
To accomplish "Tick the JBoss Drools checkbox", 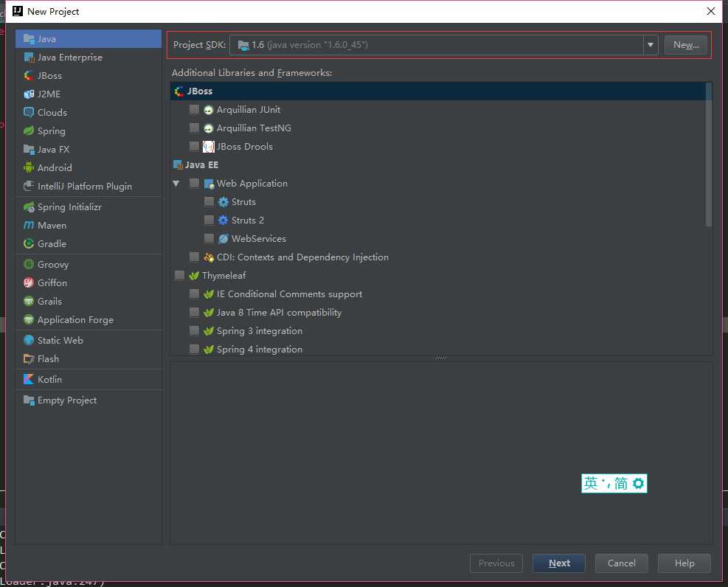I will click(x=194, y=146).
